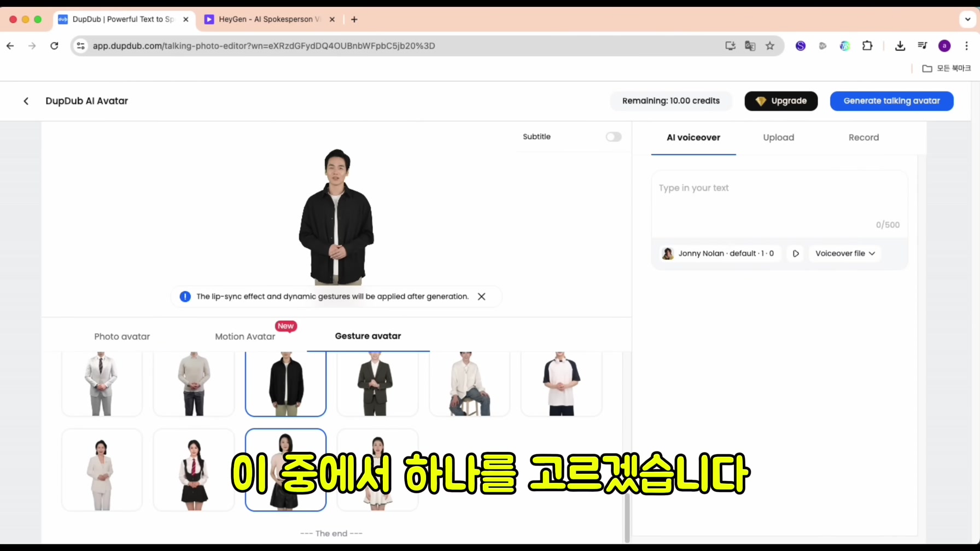Image resolution: width=980 pixels, height=551 pixels.
Task: Open the Photo avatar tab
Action: (x=122, y=337)
